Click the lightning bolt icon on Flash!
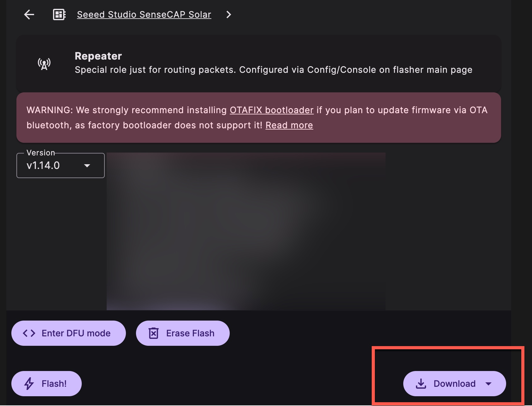This screenshot has height=406, width=532. 29,384
